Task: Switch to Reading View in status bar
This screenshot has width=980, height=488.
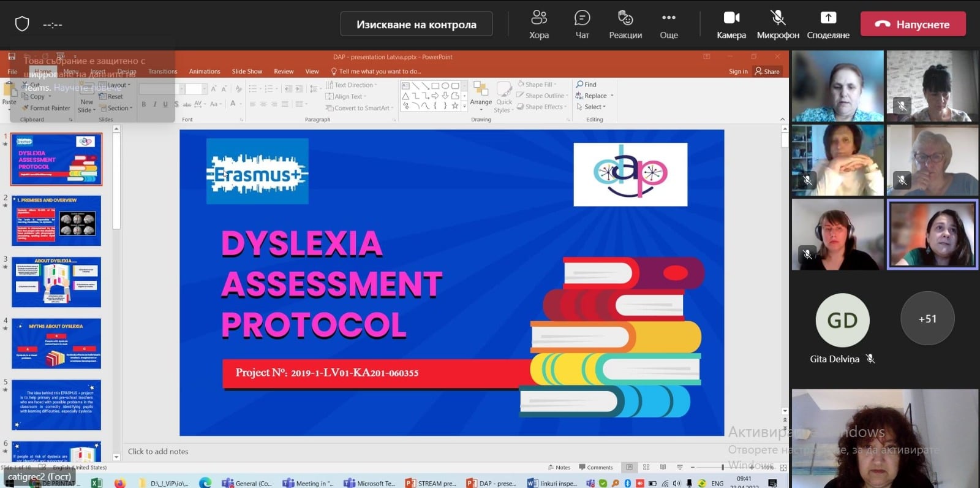Action: pos(663,468)
